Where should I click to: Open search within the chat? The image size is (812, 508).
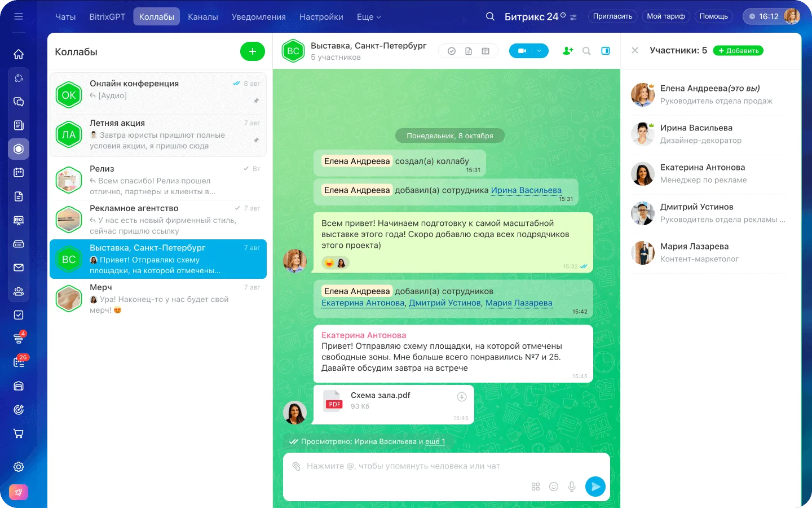point(586,51)
